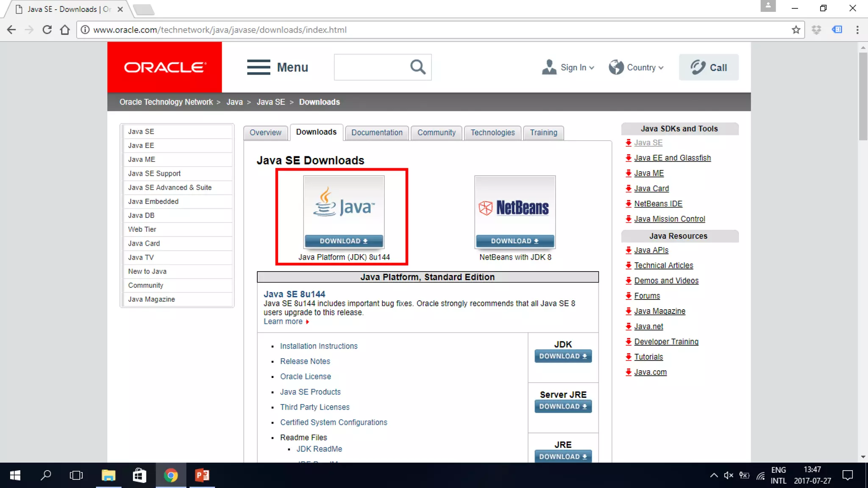Click NetBeans DOWNLOAD button
This screenshot has width=868, height=488.
click(x=515, y=241)
